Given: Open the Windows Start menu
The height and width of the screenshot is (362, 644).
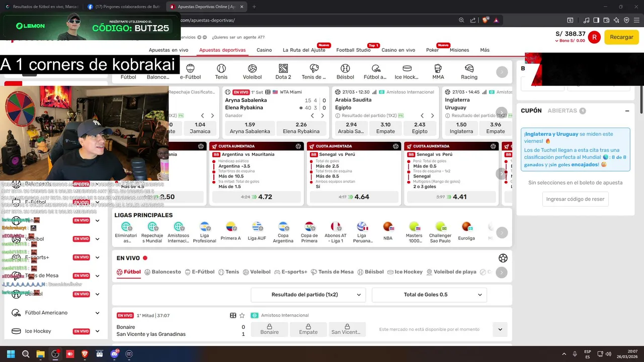Looking at the screenshot, I should point(11,354).
